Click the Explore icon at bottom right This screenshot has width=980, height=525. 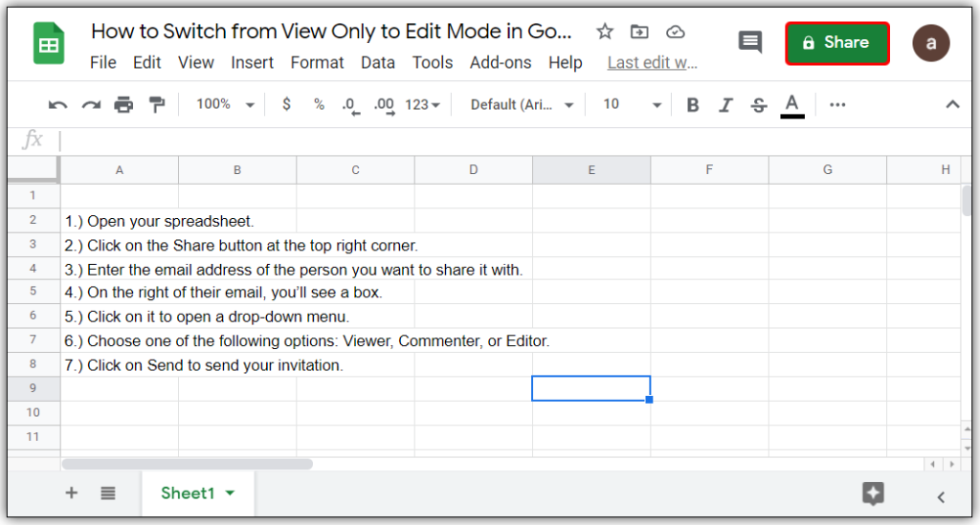click(x=872, y=493)
